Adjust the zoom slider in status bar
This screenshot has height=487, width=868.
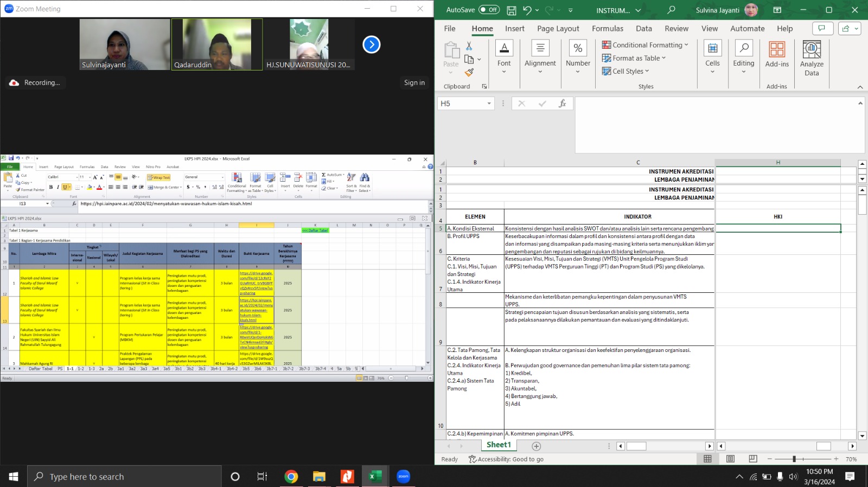pos(794,459)
